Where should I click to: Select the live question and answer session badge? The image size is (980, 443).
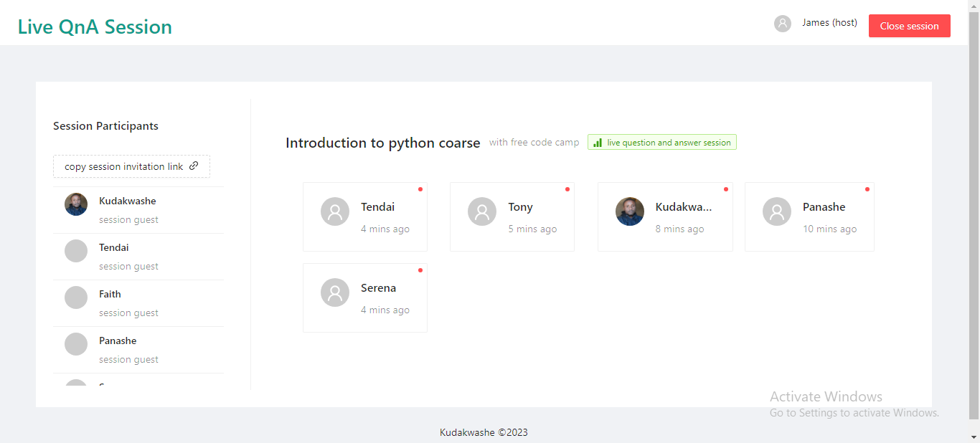661,142
